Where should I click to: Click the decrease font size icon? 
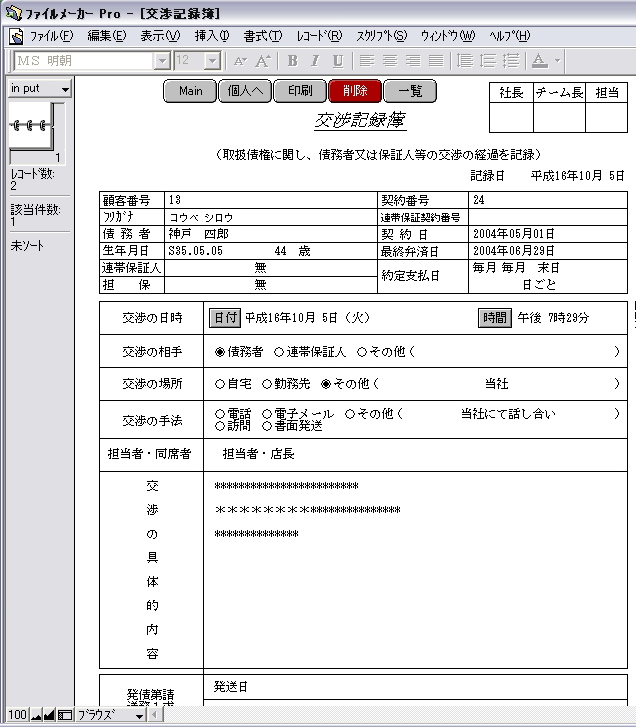[240, 61]
